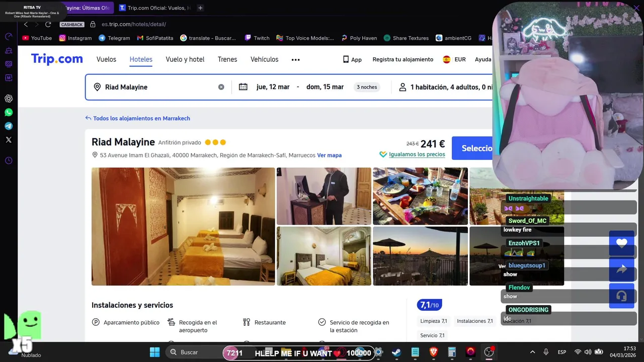Open the translate - Buscar bookmark
Image resolution: width=644 pixels, height=362 pixels.
[x=208, y=38]
